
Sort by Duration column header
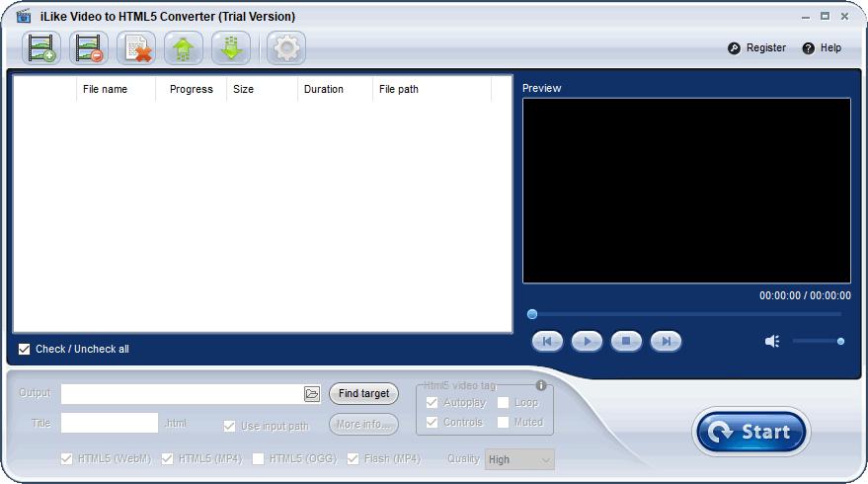point(323,89)
